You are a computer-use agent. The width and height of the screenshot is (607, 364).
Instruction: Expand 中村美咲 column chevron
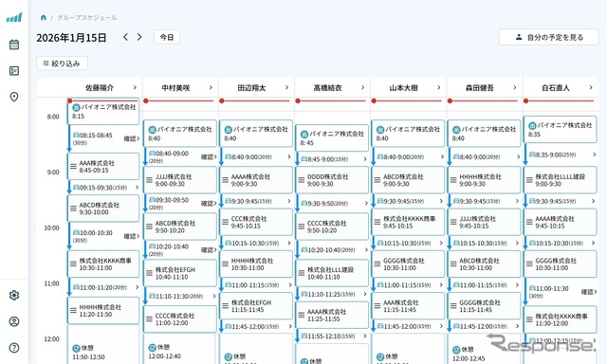click(x=211, y=87)
